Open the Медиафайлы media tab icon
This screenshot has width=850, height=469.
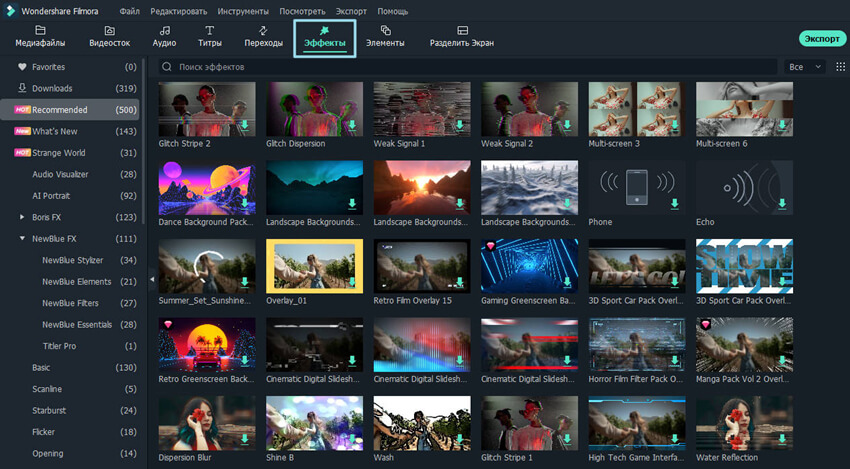(40, 30)
